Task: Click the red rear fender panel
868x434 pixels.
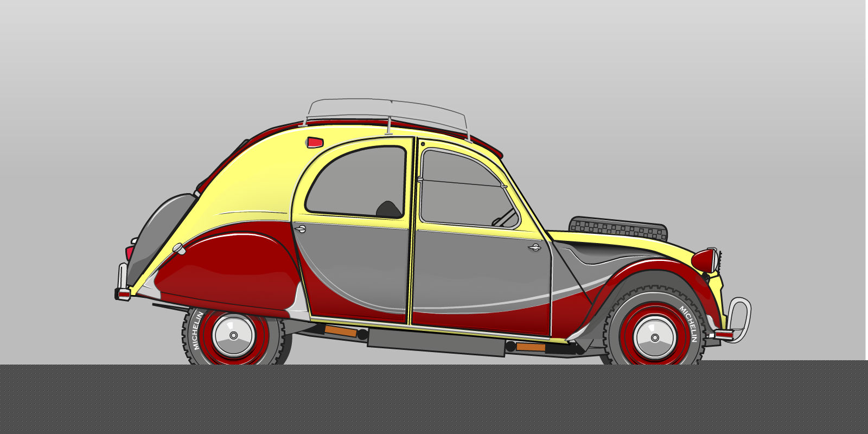Action: tap(228, 271)
